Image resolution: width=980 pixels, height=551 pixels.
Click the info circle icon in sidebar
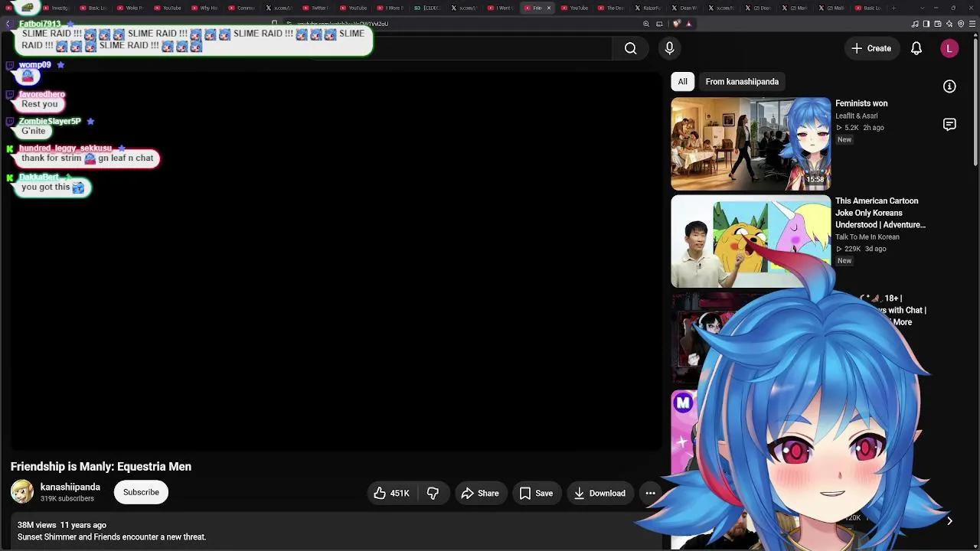949,86
